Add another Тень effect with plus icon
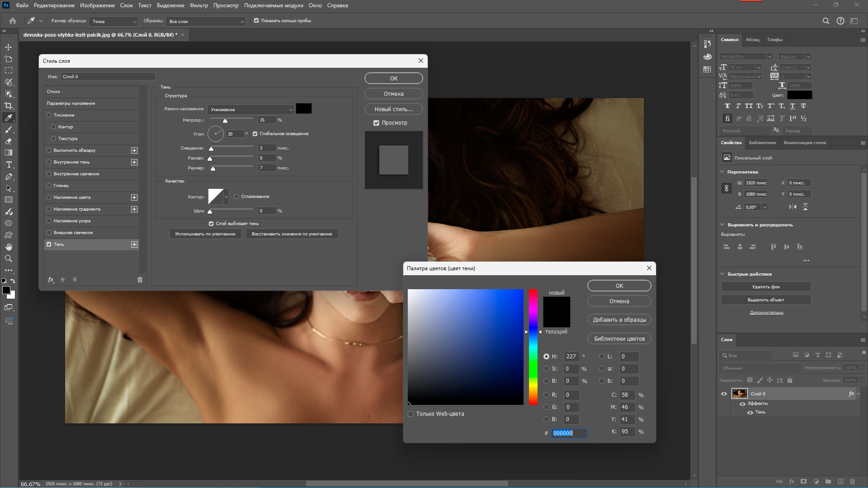Screen dimensions: 868x488 tap(134, 244)
